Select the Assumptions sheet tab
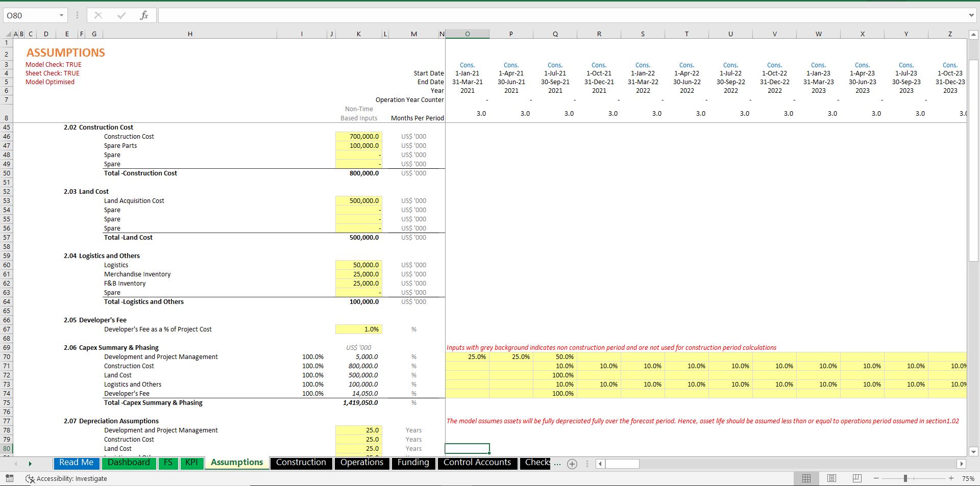Image resolution: width=980 pixels, height=486 pixels. coord(237,463)
